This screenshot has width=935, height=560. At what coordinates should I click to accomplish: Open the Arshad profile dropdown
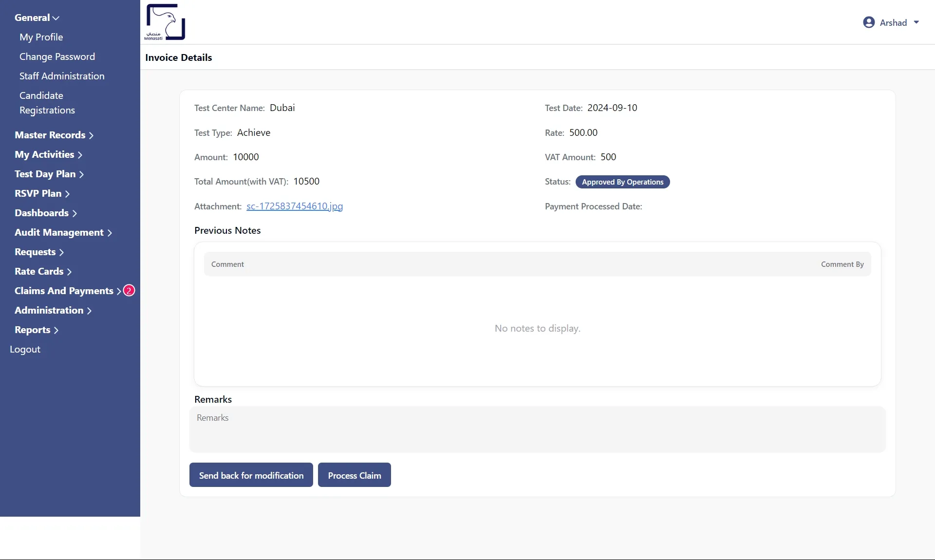[893, 22]
